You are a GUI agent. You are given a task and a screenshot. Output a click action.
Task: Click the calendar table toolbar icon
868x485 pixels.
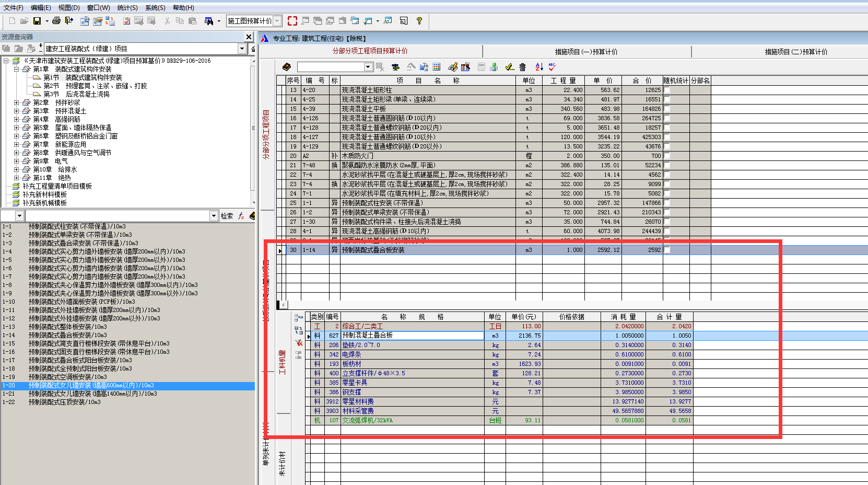click(x=97, y=21)
